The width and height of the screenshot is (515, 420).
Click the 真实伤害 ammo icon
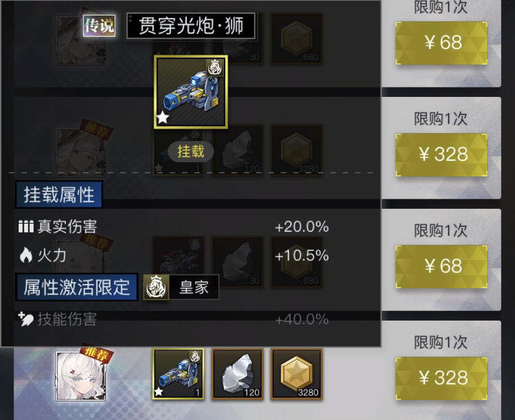click(26, 227)
